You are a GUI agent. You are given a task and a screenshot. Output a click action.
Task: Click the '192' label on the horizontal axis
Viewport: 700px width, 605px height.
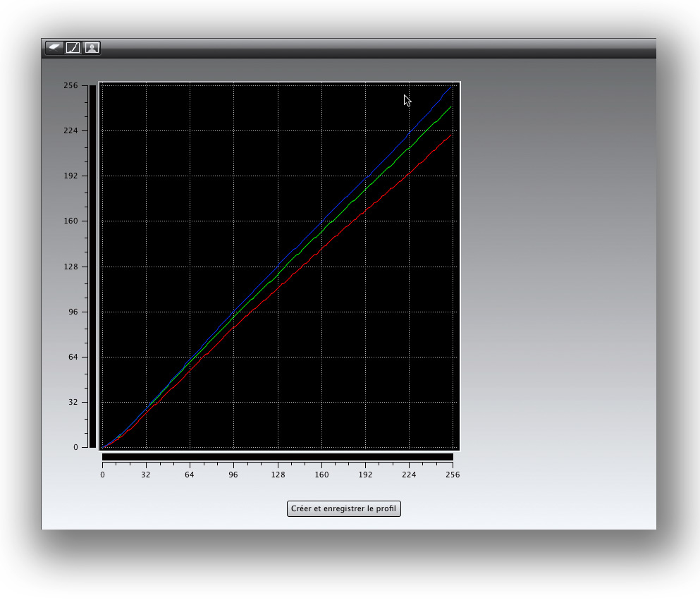coord(365,475)
